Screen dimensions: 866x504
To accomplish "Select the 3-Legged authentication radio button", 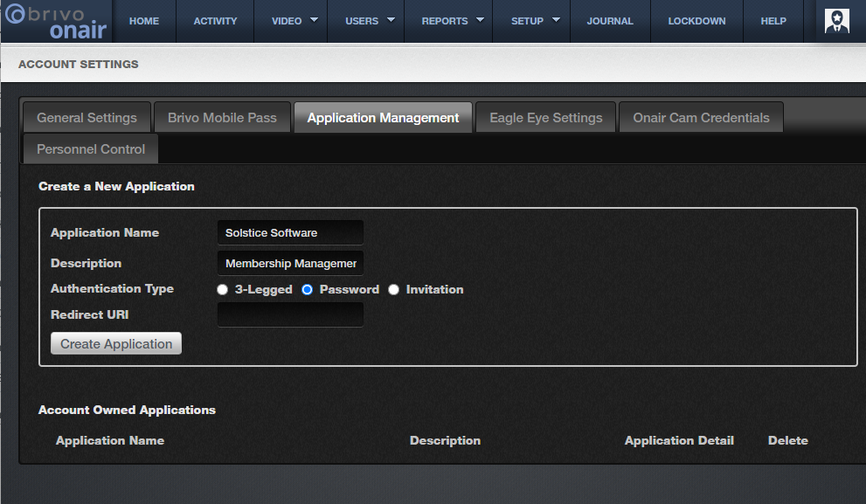I will (223, 290).
